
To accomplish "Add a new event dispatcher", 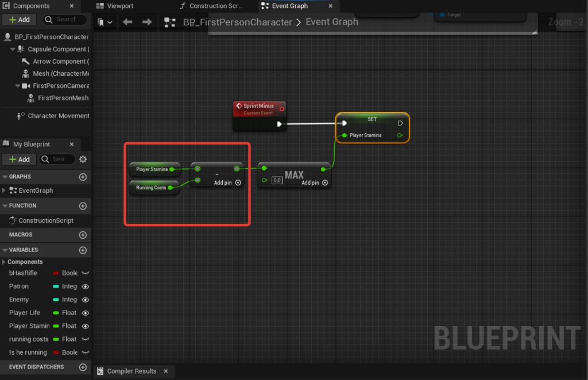I will 83,367.
